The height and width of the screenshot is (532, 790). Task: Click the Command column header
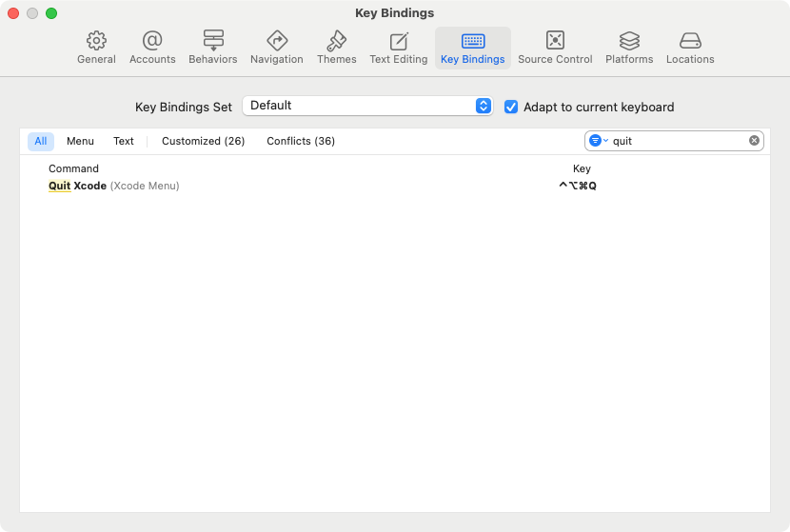73,168
